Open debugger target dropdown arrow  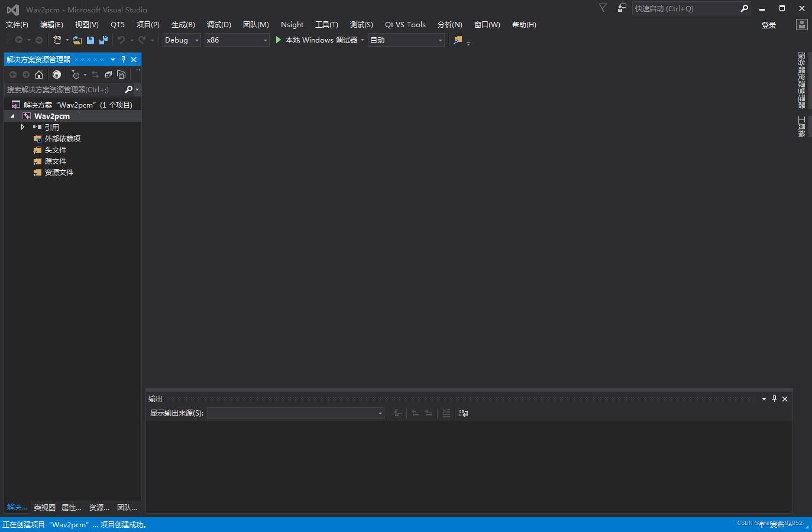(363, 40)
